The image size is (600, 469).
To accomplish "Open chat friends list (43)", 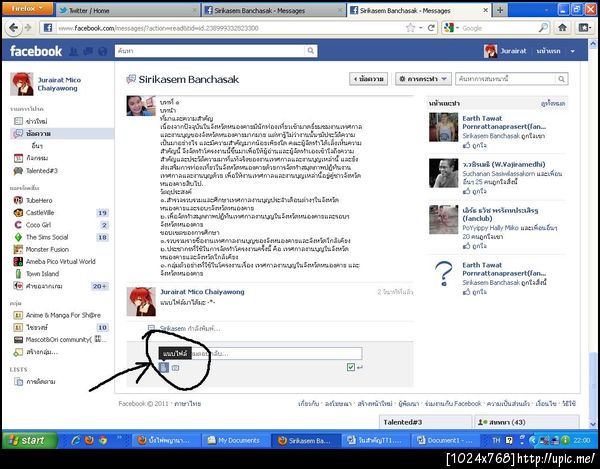I will click(527, 422).
